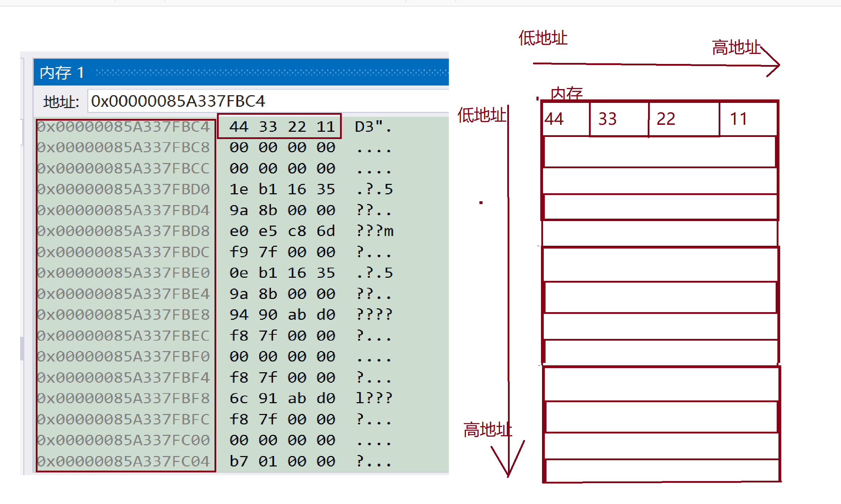Select address row 0x00000085A337FBC4 in the memory list
This screenshot has height=504, width=841.
pos(123,127)
